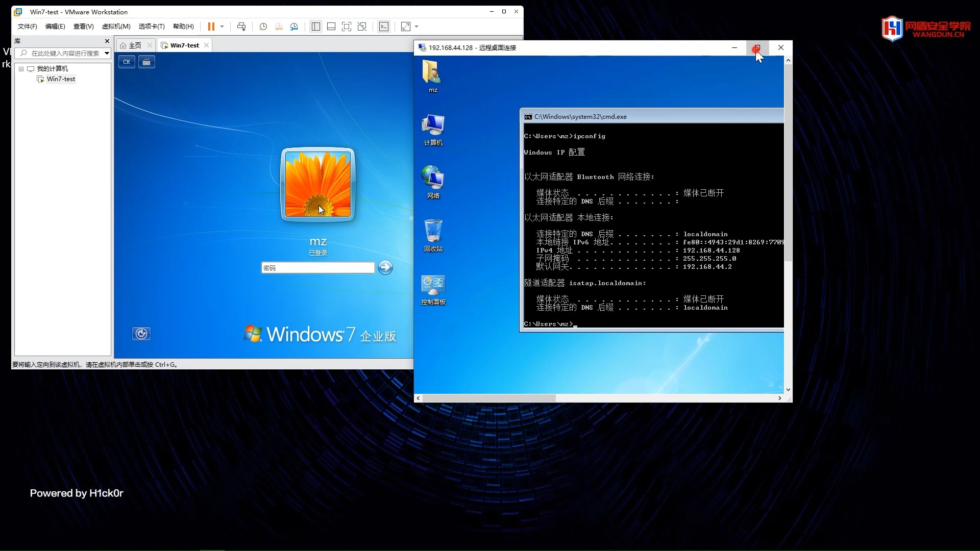Pause the virtual machine in VMware
Image resolution: width=980 pixels, height=551 pixels.
[211, 27]
